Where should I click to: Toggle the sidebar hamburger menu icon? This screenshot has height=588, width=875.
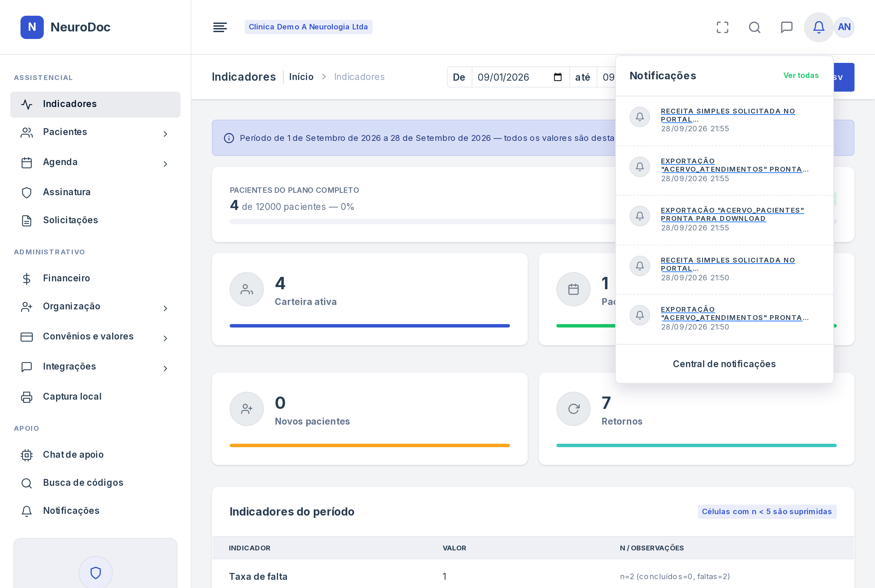(220, 27)
